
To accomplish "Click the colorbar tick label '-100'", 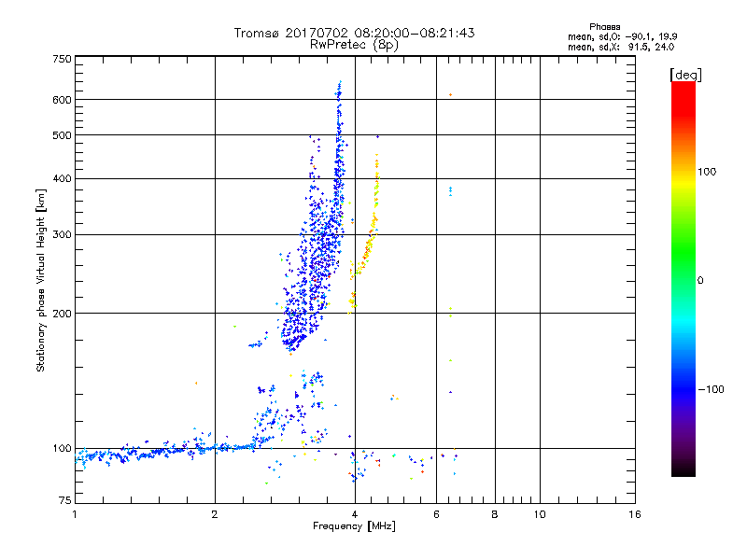I will (711, 389).
